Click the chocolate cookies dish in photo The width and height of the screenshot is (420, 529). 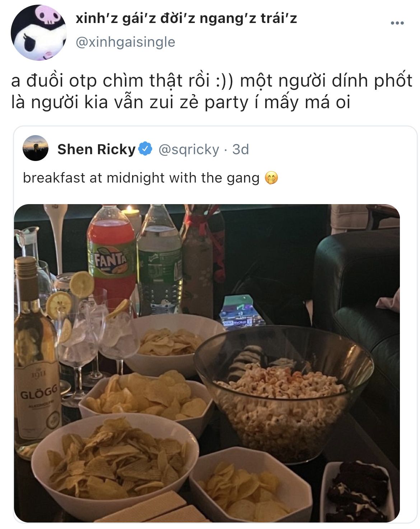[x=359, y=492]
